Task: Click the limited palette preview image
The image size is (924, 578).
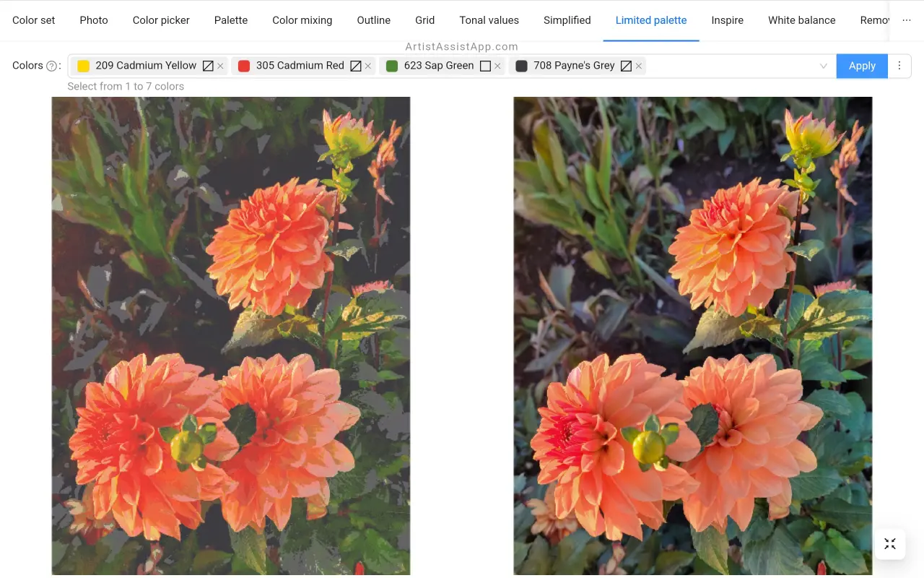Action: [231, 336]
